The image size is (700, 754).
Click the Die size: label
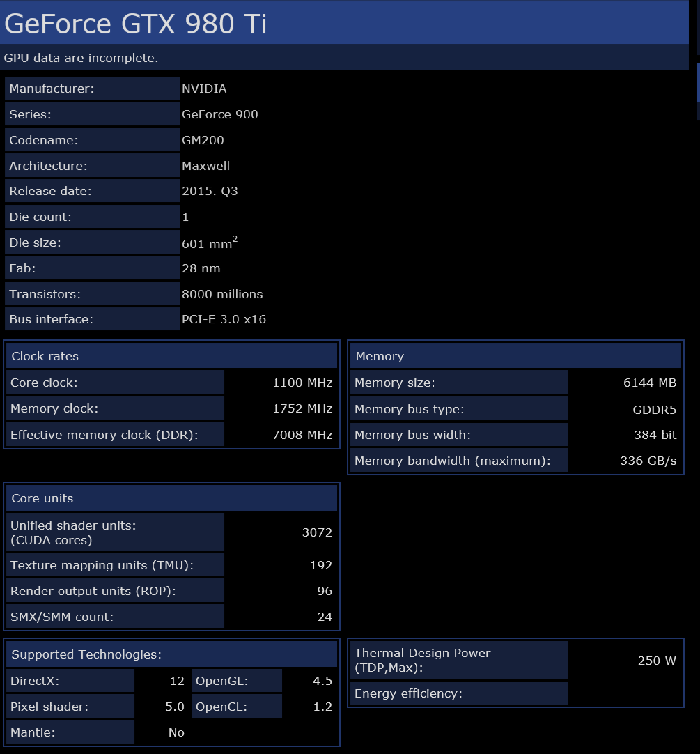(x=93, y=243)
